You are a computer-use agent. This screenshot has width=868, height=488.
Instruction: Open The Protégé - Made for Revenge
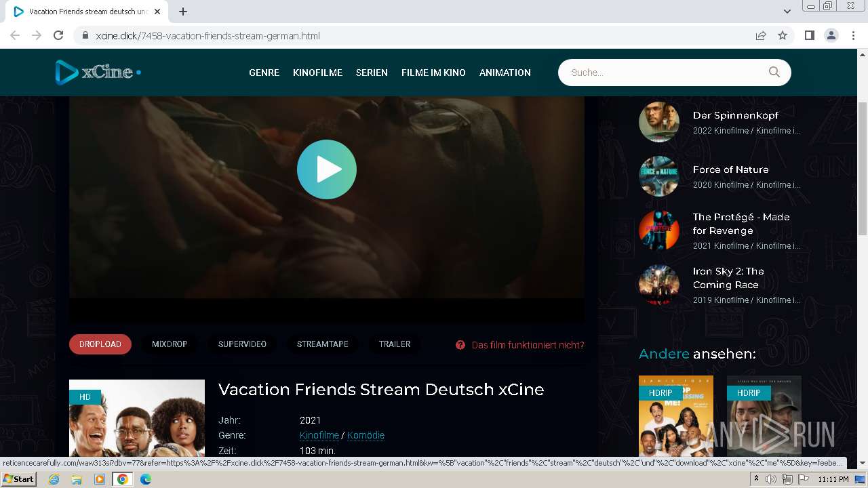coord(741,224)
